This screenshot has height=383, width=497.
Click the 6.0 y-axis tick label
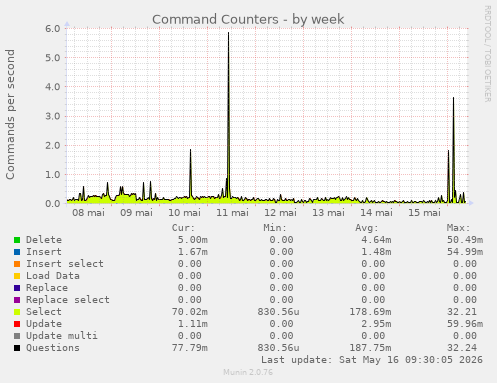click(53, 28)
